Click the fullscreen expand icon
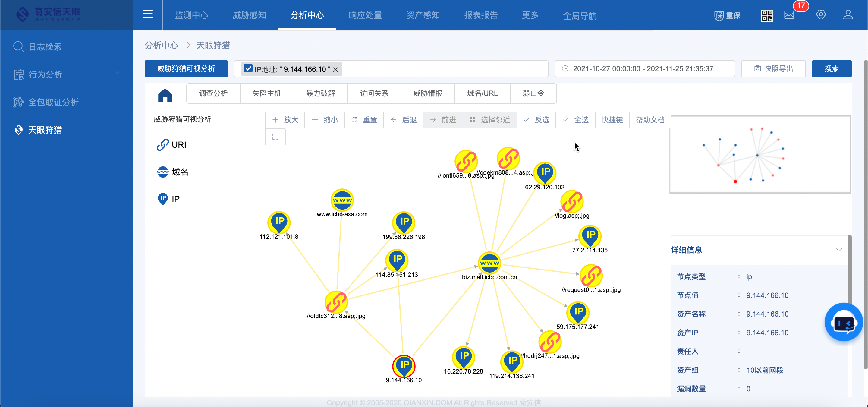Image resolution: width=868 pixels, height=407 pixels. tap(275, 137)
